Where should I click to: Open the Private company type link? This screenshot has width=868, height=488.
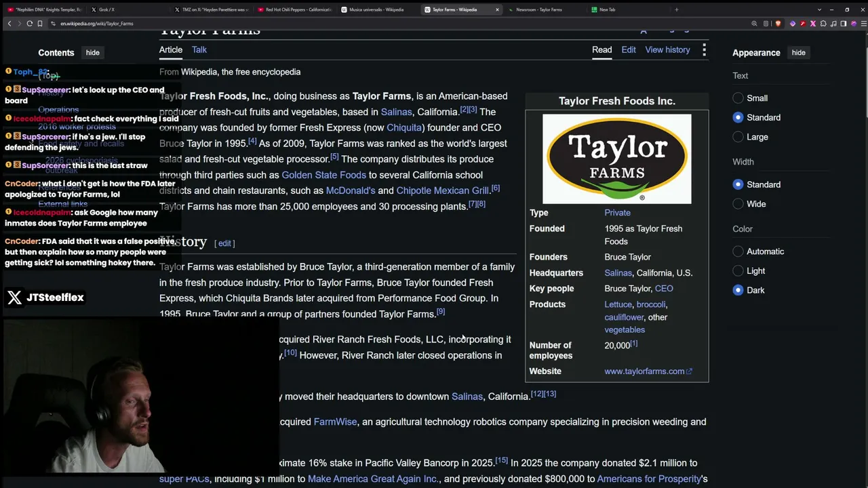617,213
